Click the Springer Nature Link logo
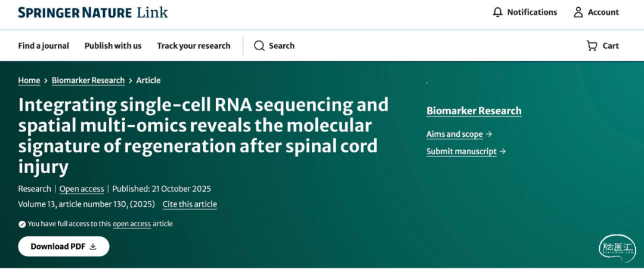 pyautogui.click(x=93, y=12)
